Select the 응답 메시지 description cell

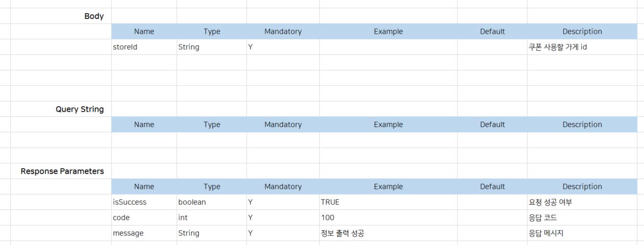tap(582, 233)
